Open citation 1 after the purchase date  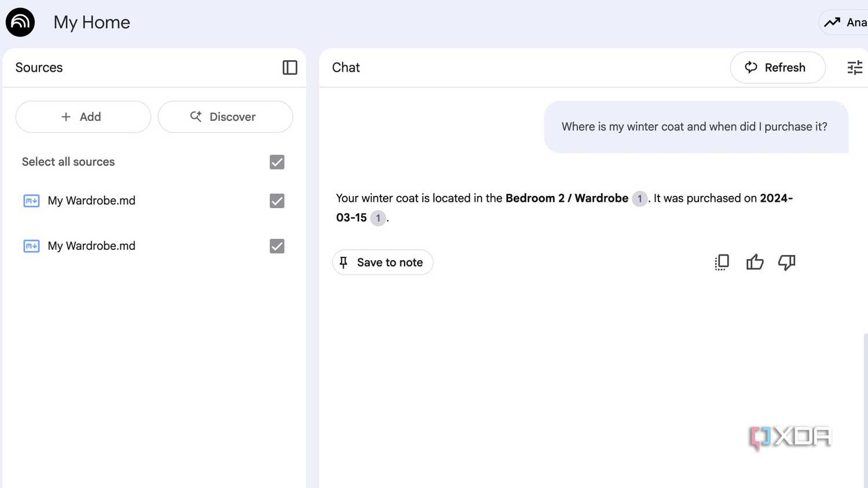[x=378, y=218]
